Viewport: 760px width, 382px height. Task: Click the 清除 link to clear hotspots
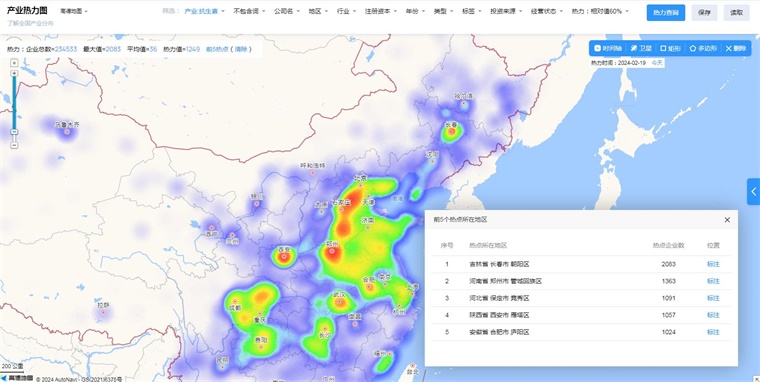point(241,49)
